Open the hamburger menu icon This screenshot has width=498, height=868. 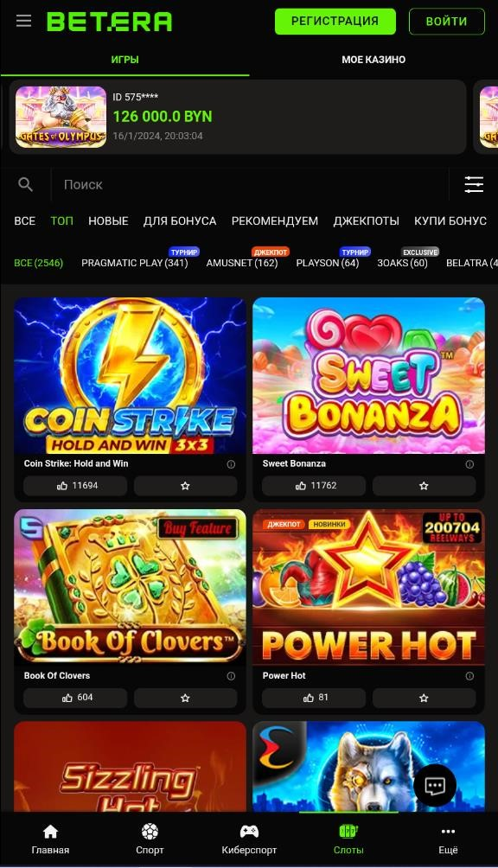coord(24,21)
